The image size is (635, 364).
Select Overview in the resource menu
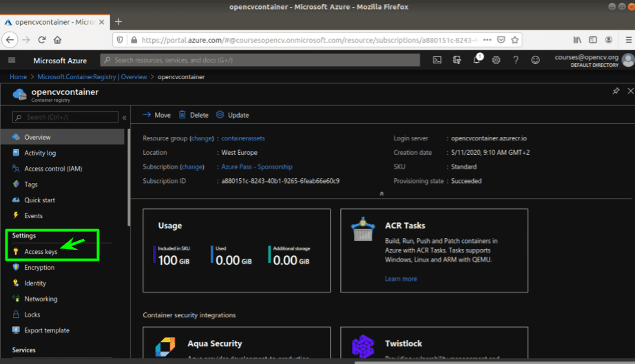[63, 137]
